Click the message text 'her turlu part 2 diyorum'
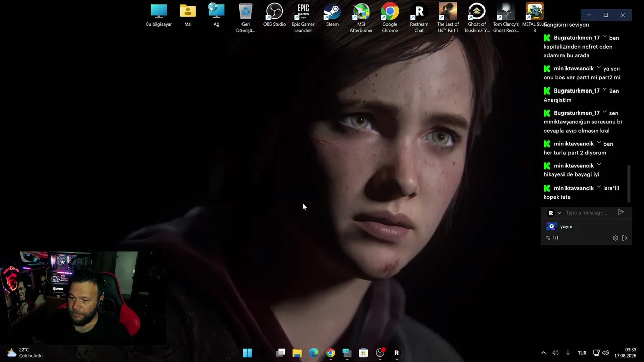The width and height of the screenshot is (644, 362). [575, 153]
